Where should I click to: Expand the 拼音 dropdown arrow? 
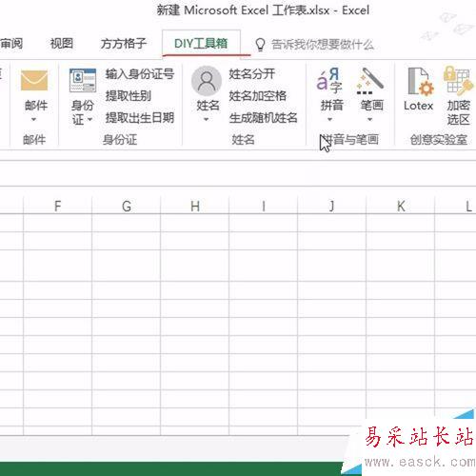point(329,120)
